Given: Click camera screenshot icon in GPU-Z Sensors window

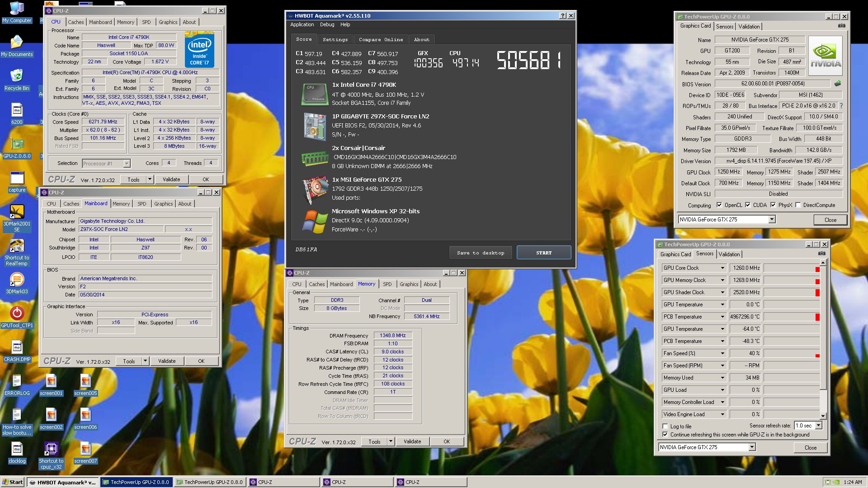Looking at the screenshot, I should click(x=821, y=253).
